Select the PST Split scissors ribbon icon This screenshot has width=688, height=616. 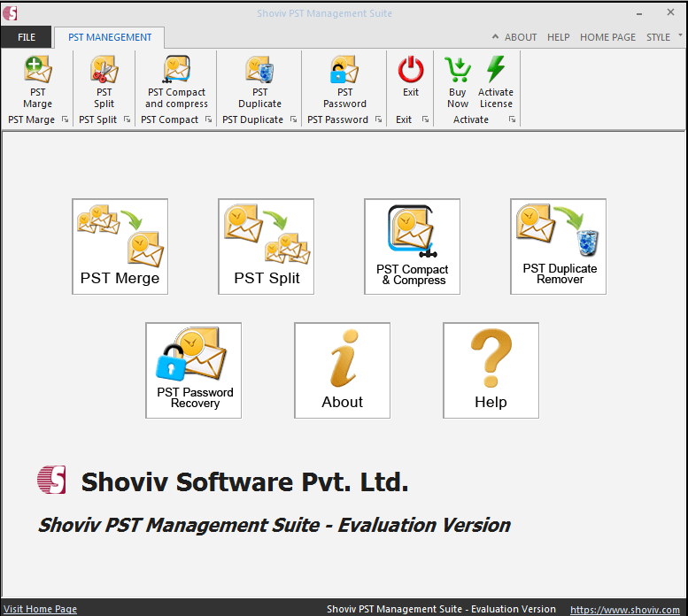pyautogui.click(x=104, y=70)
